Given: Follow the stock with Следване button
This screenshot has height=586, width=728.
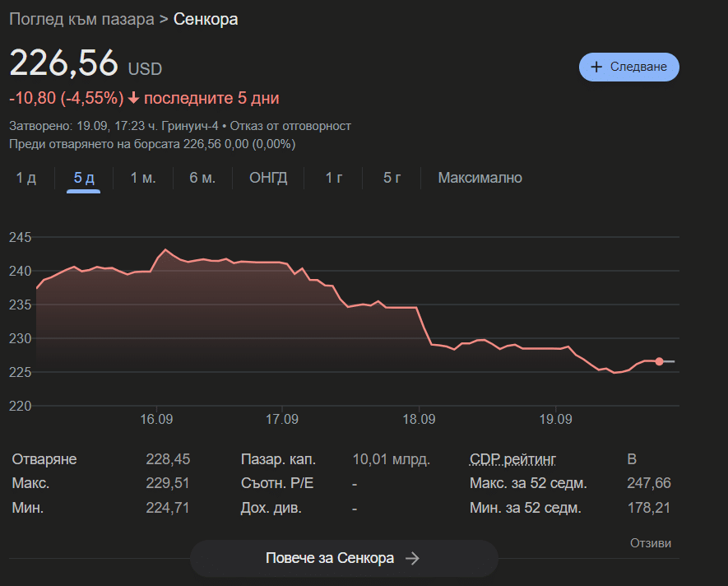Looking at the screenshot, I should pyautogui.click(x=629, y=67).
